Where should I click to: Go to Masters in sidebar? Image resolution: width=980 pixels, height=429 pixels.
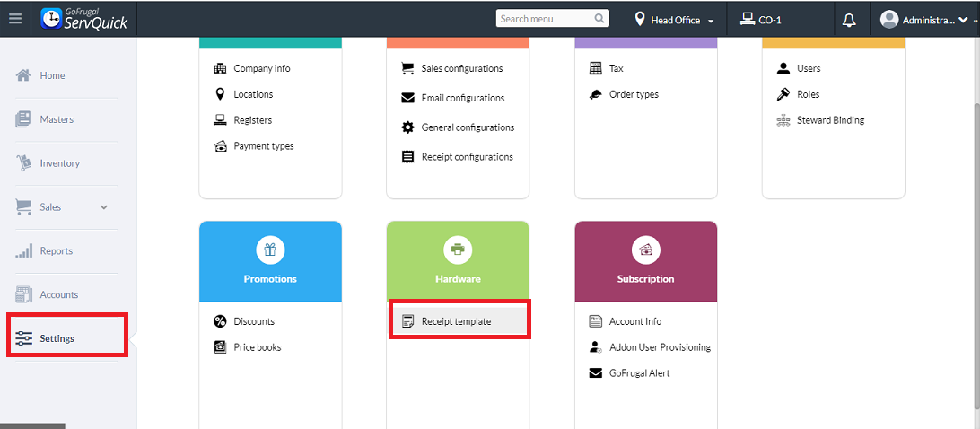pos(57,119)
